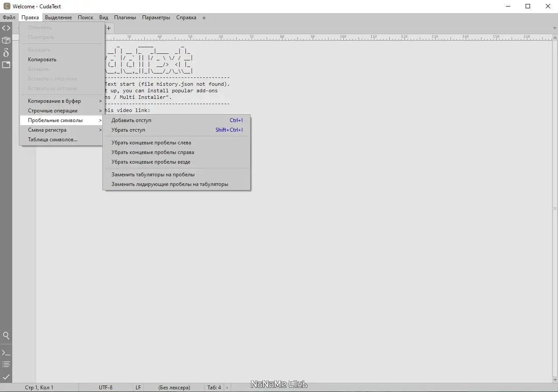Choose Добавить отступ
558x392 pixels.
click(x=177, y=120)
